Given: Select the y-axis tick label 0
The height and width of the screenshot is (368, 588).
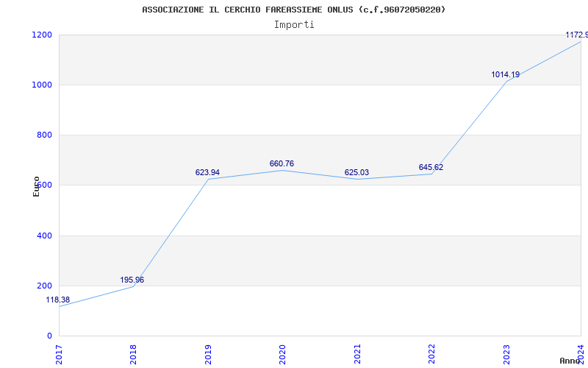Looking at the screenshot, I should click(x=49, y=336).
